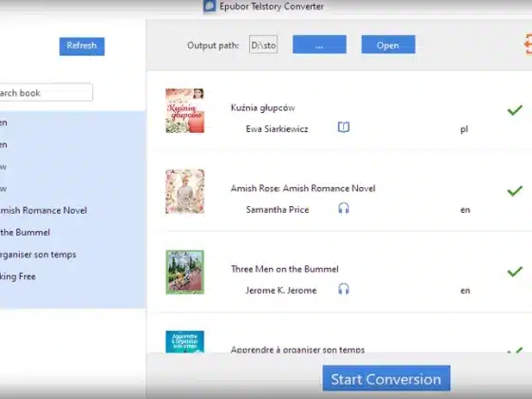Viewport: 532px width, 399px height.
Task: Select Three Men on the Bummel title
Action: click(285, 269)
